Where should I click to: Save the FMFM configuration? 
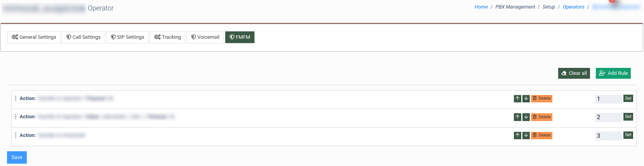tap(17, 157)
